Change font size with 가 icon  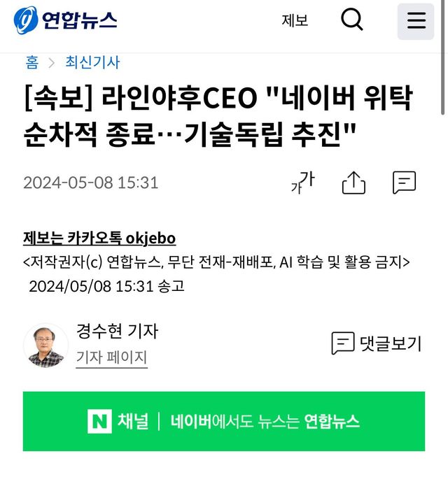click(303, 183)
